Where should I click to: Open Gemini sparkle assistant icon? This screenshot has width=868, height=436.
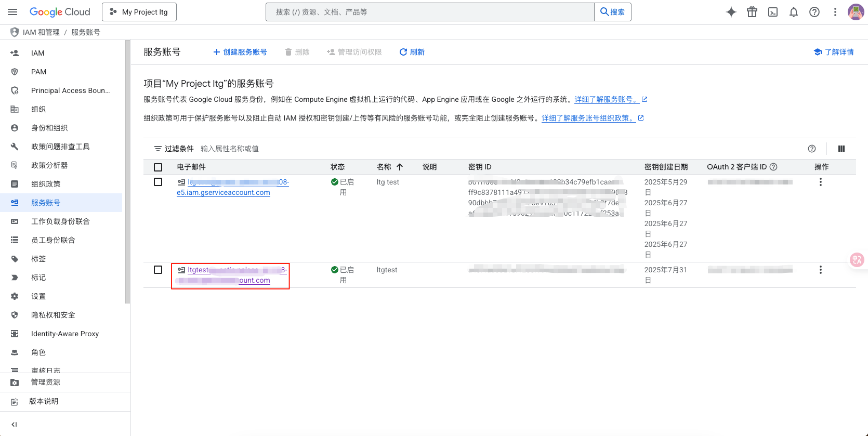731,12
